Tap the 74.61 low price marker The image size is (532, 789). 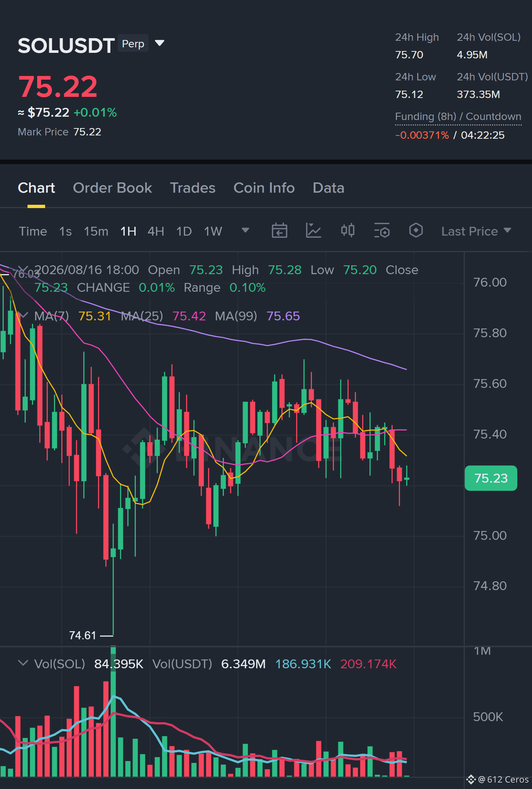click(x=83, y=635)
